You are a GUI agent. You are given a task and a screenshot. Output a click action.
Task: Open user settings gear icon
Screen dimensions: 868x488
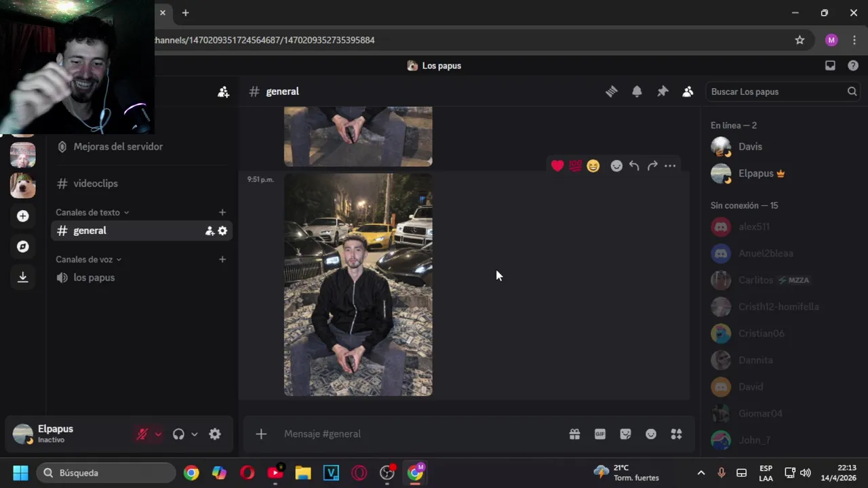[215, 434]
